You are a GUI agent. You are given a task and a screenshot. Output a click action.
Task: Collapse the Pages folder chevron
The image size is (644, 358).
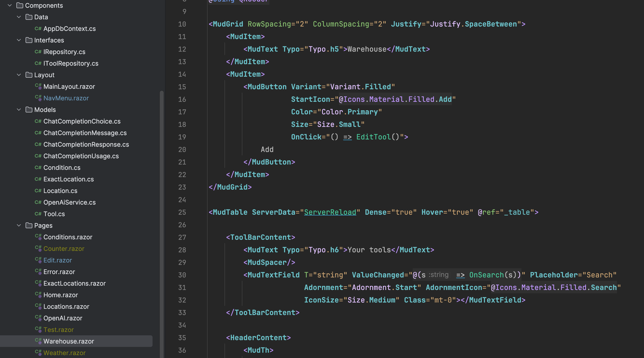pos(19,225)
